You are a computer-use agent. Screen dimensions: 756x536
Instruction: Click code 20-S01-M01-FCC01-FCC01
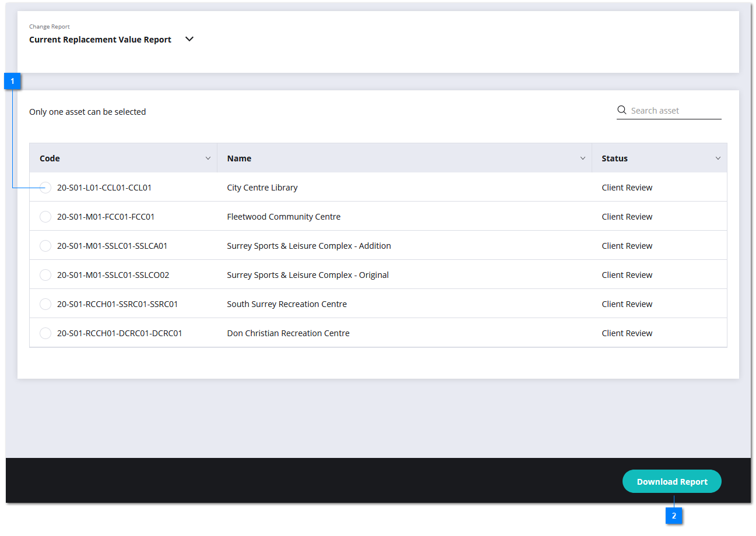click(x=106, y=217)
